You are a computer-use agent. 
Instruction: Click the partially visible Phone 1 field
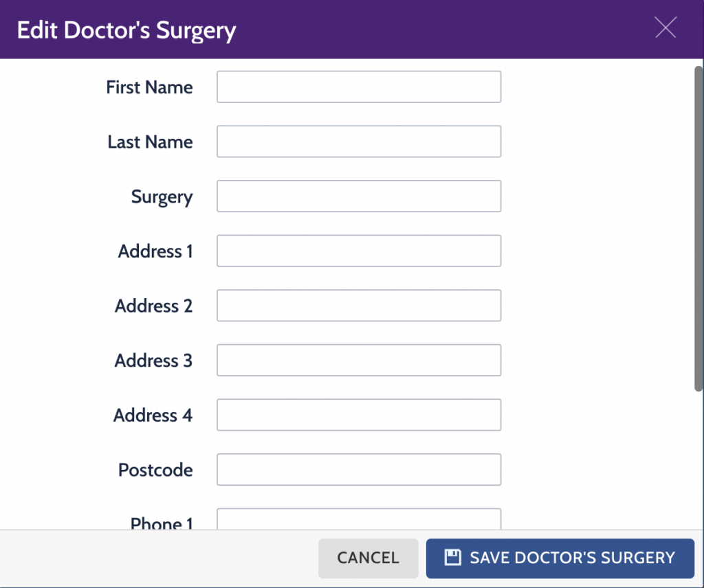(359, 519)
